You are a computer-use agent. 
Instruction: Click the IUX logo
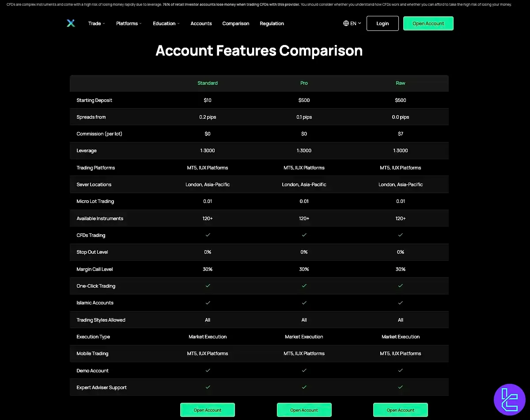point(71,23)
